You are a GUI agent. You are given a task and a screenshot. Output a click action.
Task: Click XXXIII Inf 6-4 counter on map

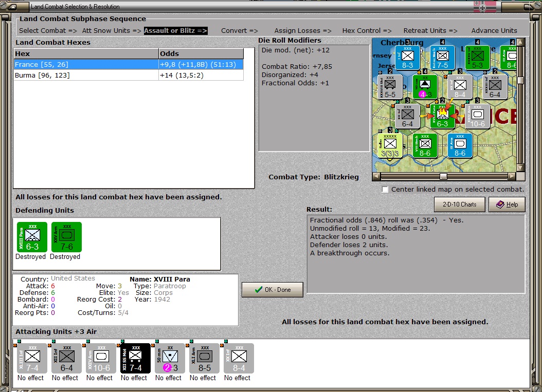tap(495, 87)
